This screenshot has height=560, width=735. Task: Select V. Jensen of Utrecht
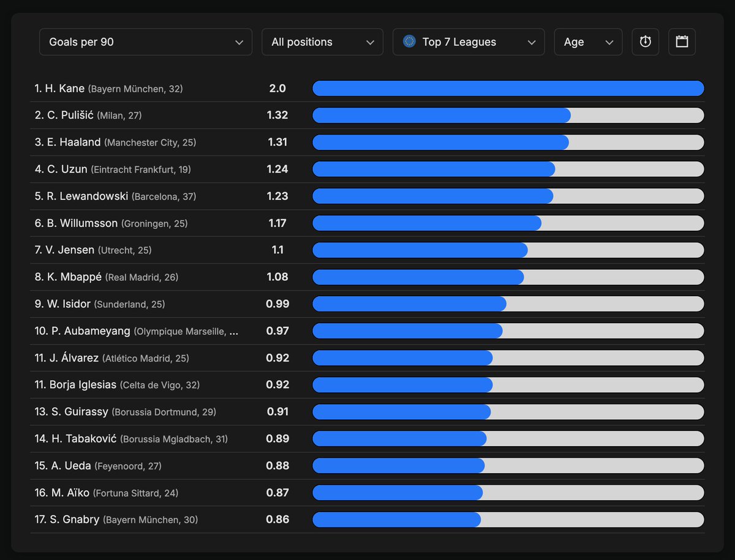click(x=93, y=250)
